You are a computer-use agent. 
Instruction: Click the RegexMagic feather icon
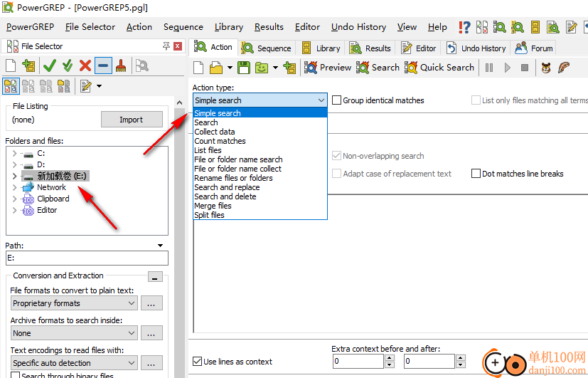pyautogui.click(x=564, y=68)
